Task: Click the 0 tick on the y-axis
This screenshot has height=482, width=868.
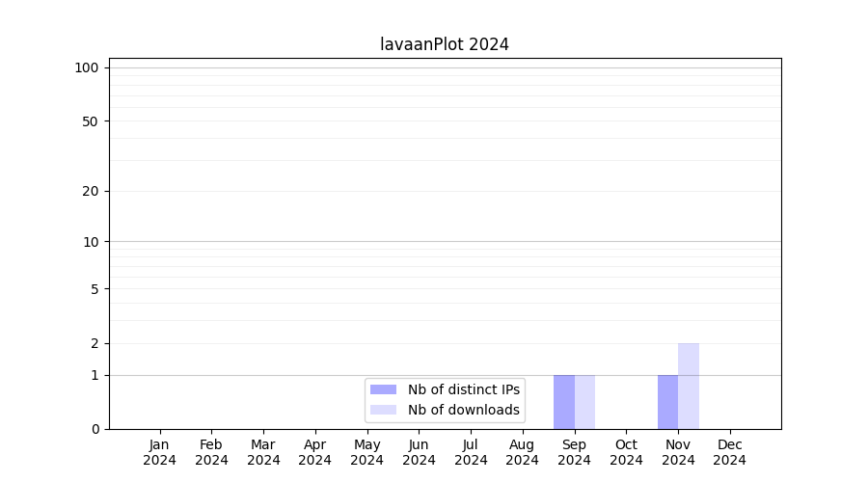Action: coord(95,429)
